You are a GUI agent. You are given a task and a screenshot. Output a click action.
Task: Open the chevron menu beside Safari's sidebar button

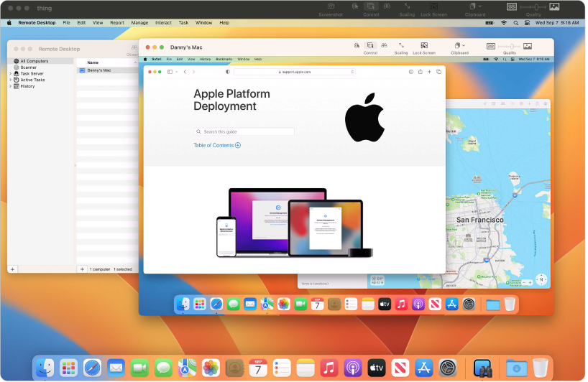tap(176, 72)
